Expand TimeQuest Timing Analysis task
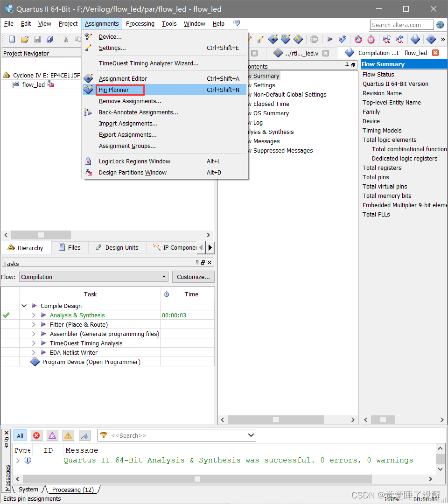448x504 pixels. tap(34, 343)
